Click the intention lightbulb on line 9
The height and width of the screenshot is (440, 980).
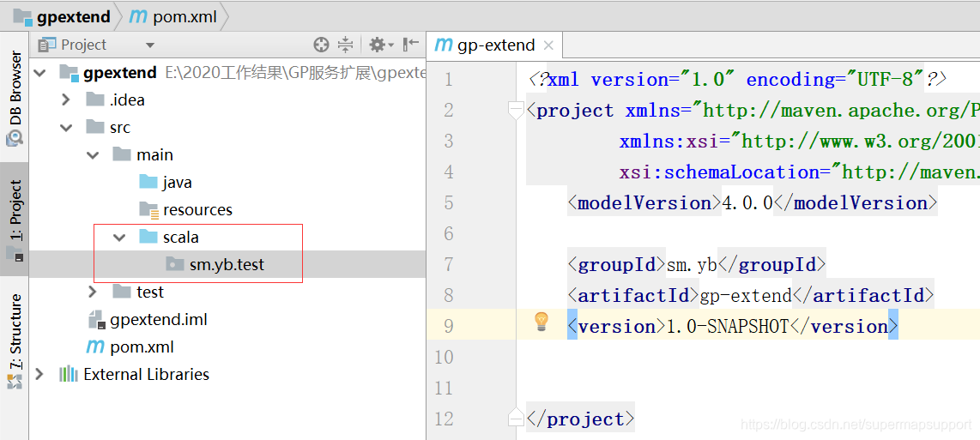click(541, 322)
